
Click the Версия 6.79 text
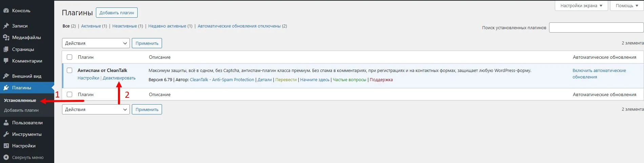(x=160, y=80)
